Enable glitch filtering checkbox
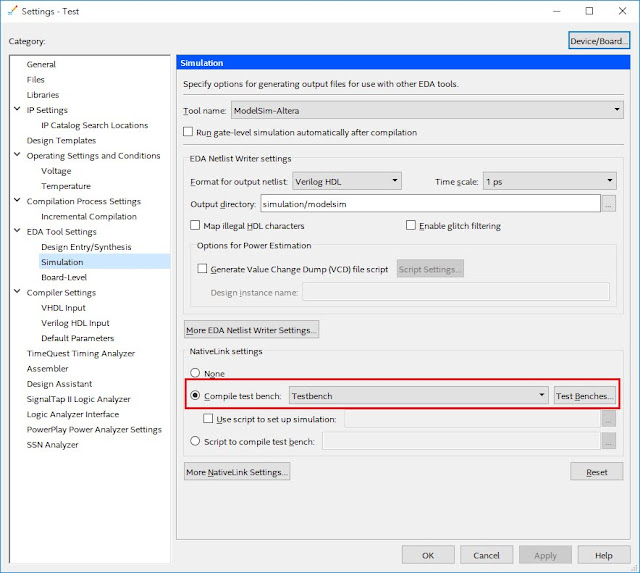This screenshot has height=573, width=640. 411,225
